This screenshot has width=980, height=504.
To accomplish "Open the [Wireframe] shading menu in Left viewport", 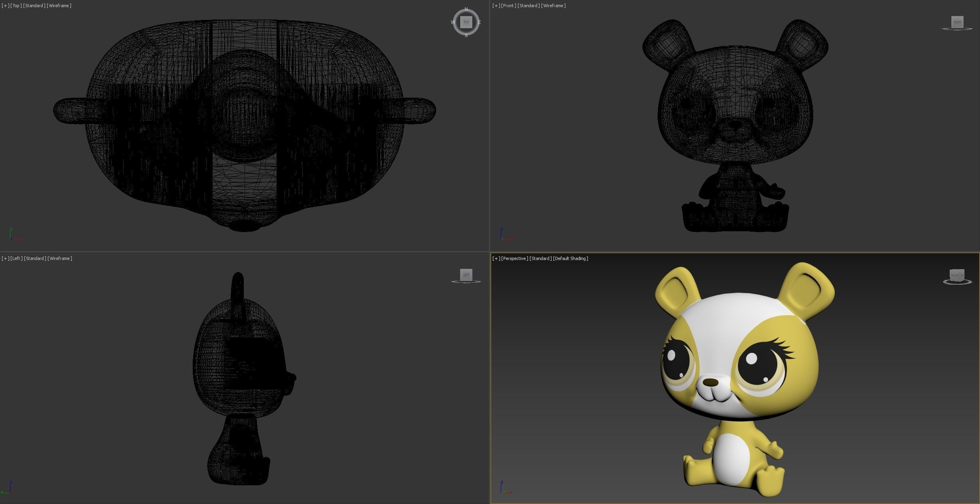I will [60, 258].
